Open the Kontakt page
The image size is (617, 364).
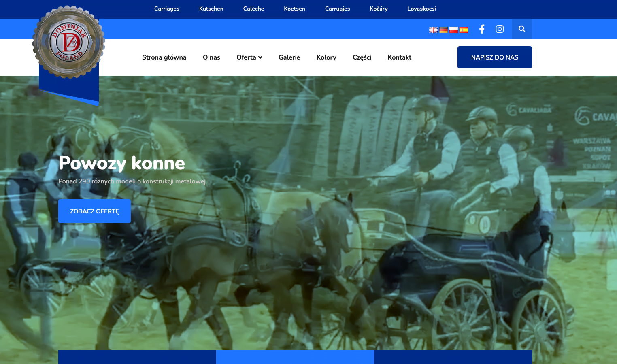click(x=399, y=57)
